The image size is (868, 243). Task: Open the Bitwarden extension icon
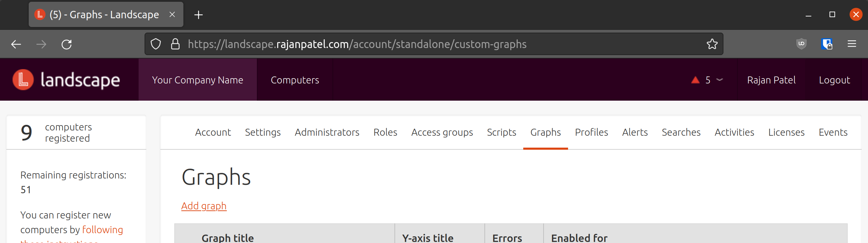tap(827, 44)
